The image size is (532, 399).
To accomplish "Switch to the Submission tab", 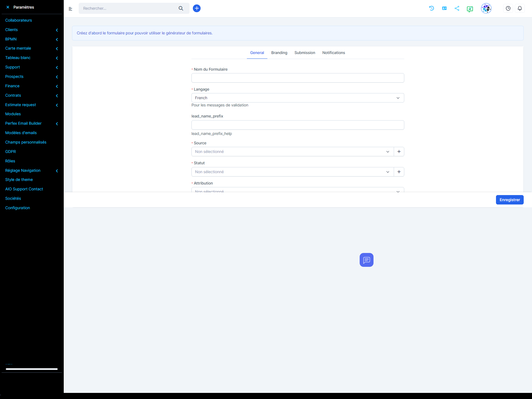I will coord(305,53).
